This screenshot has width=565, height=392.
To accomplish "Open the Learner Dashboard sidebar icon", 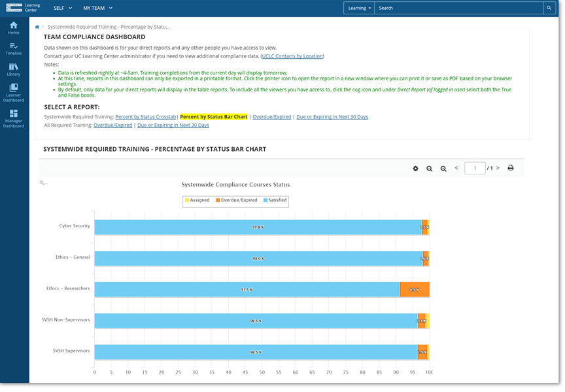I will (x=13, y=93).
